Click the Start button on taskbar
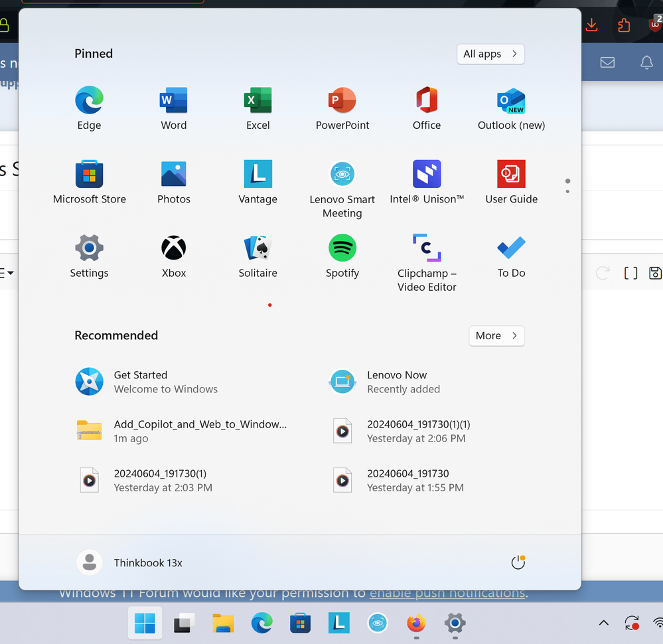This screenshot has height=644, width=663. pyautogui.click(x=145, y=623)
